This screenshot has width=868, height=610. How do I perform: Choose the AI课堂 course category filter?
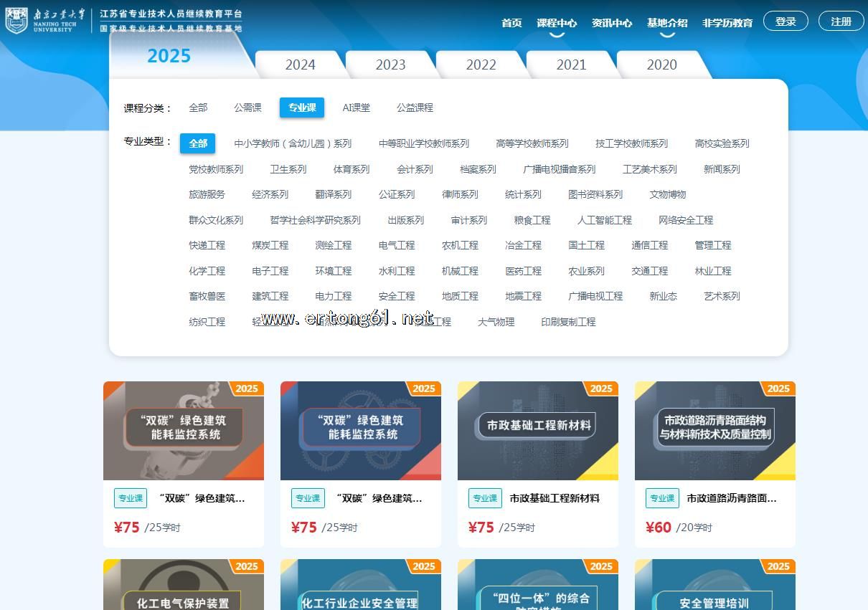click(356, 108)
